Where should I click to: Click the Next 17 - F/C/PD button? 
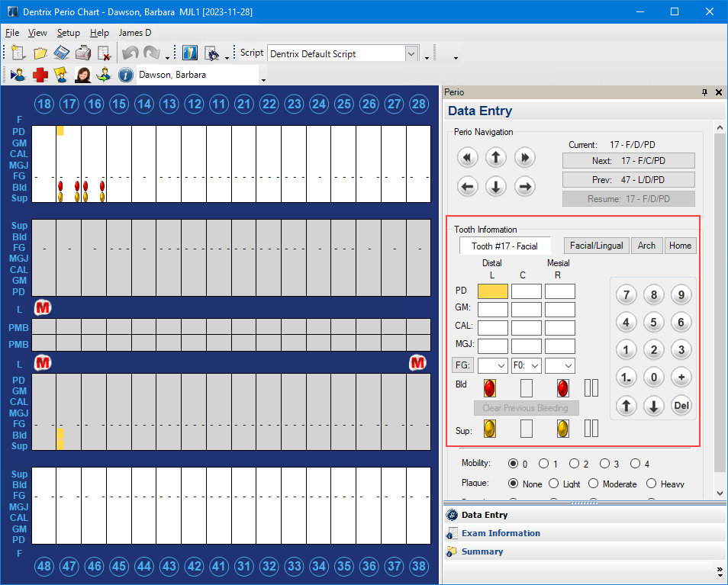[x=628, y=161]
